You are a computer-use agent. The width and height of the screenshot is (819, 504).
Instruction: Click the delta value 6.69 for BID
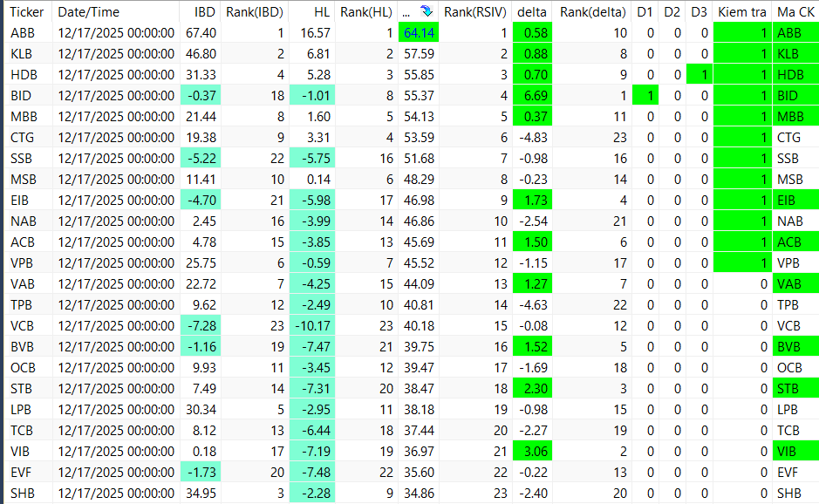point(532,96)
